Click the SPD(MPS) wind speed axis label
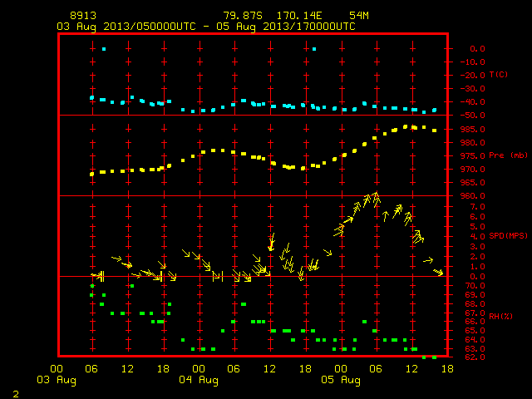Image resolution: width=532 pixels, height=399 pixels. coord(508,235)
